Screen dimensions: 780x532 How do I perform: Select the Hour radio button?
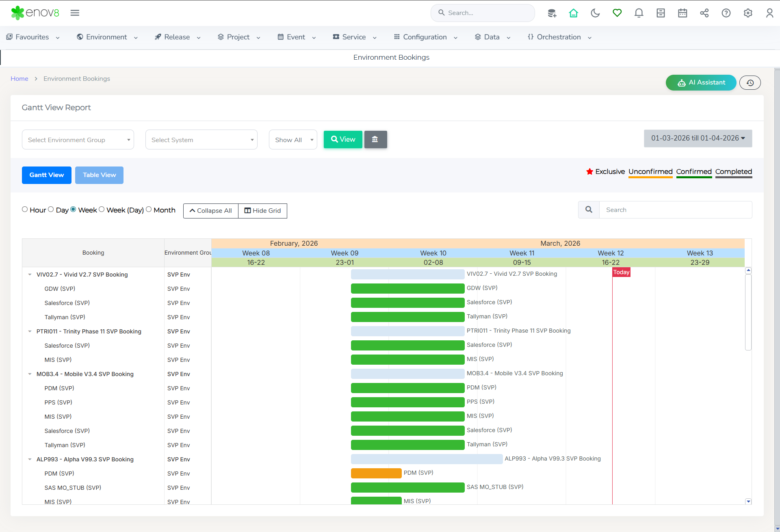coord(25,210)
